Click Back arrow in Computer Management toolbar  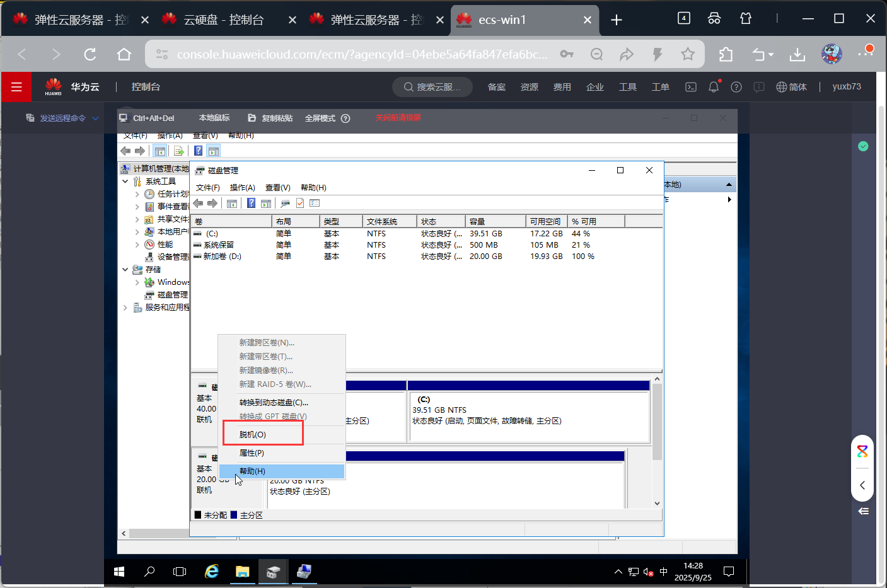125,151
